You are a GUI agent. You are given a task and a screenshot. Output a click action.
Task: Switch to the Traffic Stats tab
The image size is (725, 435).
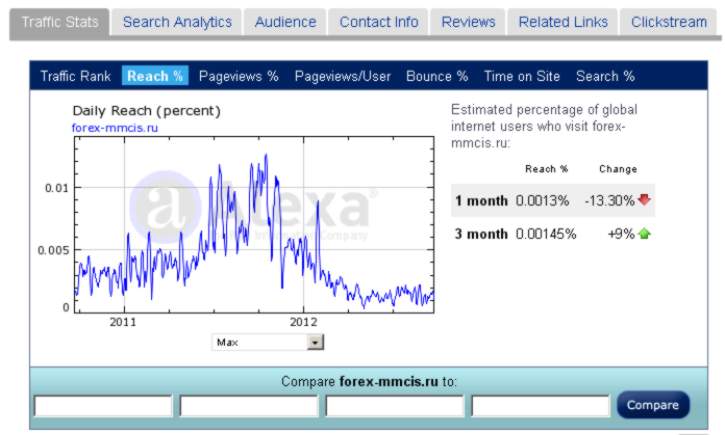[60, 22]
